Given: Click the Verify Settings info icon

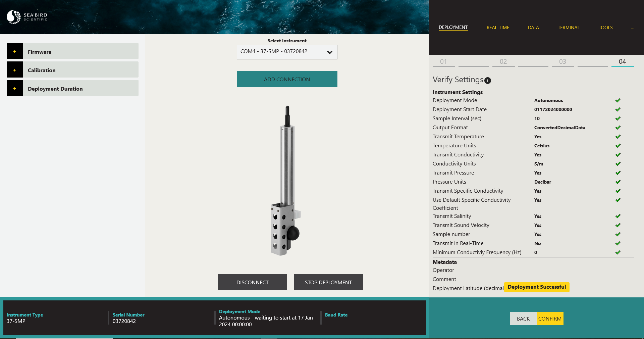Looking at the screenshot, I should (488, 81).
